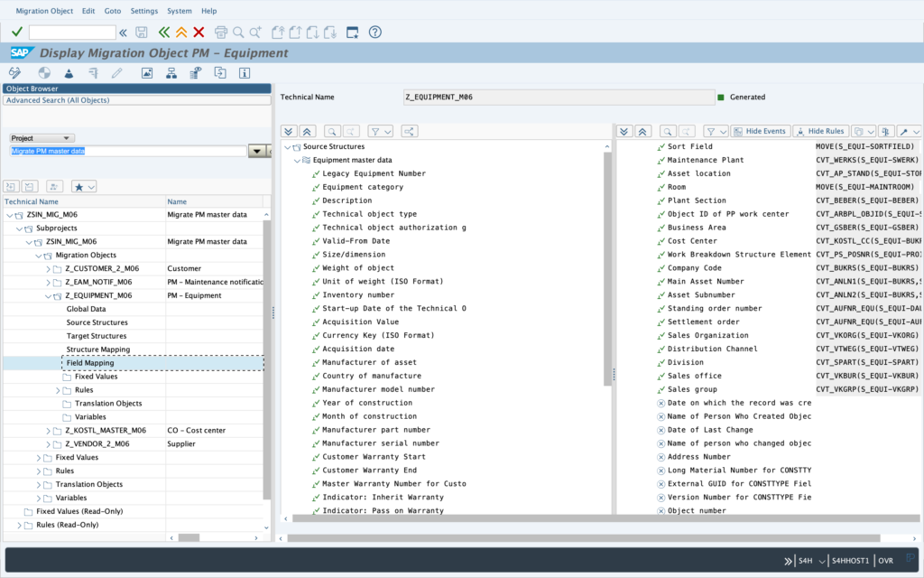This screenshot has height=578, width=924.
Task: Select Structure Mapping in object tree
Action: tap(97, 350)
